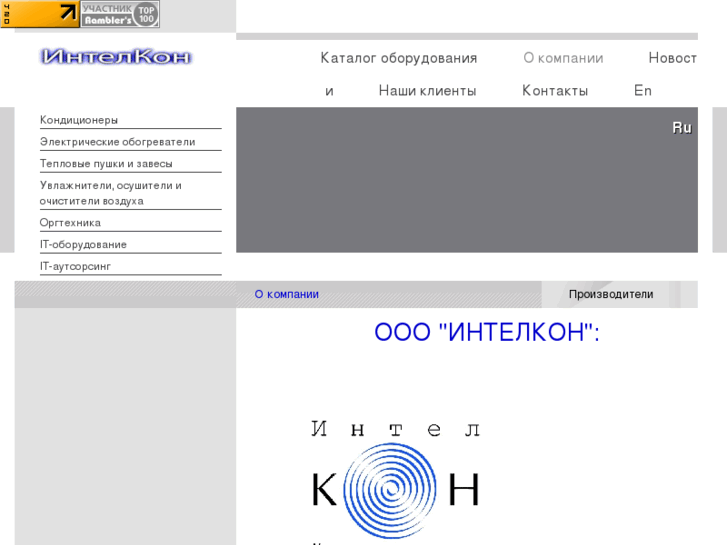Open Каталог оборудования menu item
The width and height of the screenshot is (727, 545).
click(x=399, y=58)
